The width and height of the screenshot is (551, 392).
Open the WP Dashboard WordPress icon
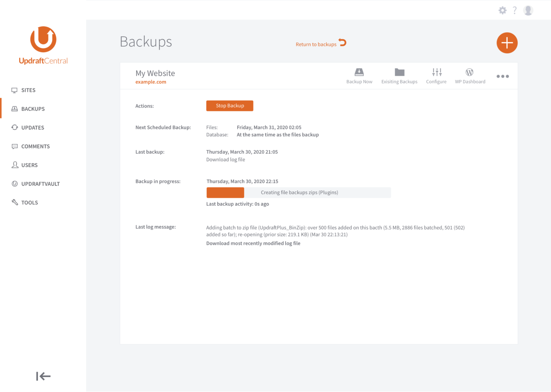point(470,72)
